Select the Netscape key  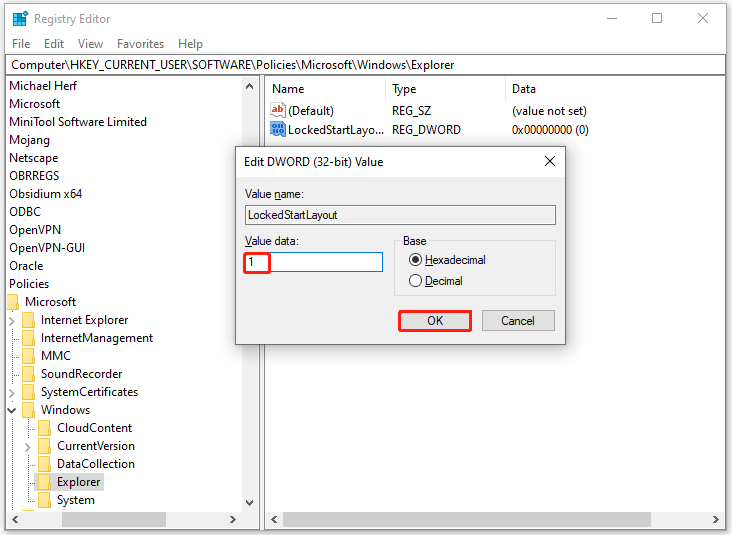click(34, 158)
